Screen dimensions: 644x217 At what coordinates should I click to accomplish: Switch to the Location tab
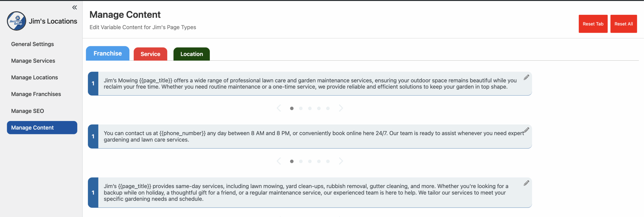[x=191, y=54]
